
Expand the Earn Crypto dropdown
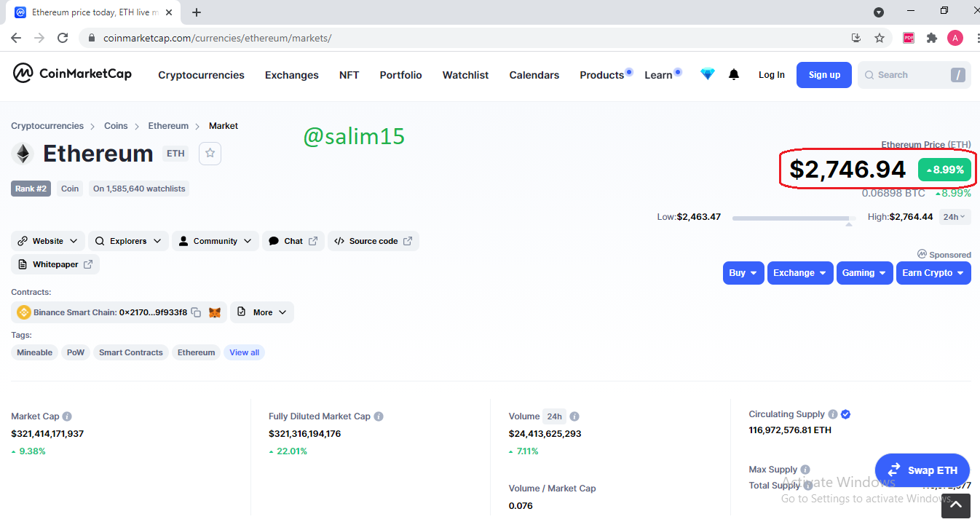tap(933, 273)
